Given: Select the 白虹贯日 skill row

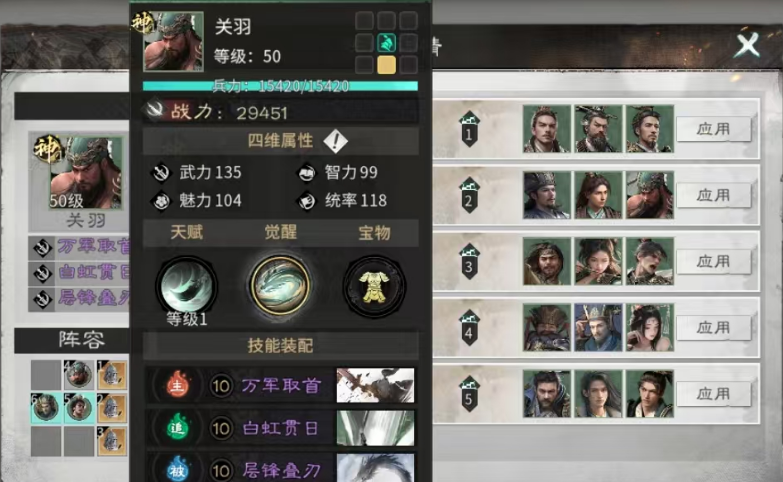Looking at the screenshot, I should click(280, 428).
